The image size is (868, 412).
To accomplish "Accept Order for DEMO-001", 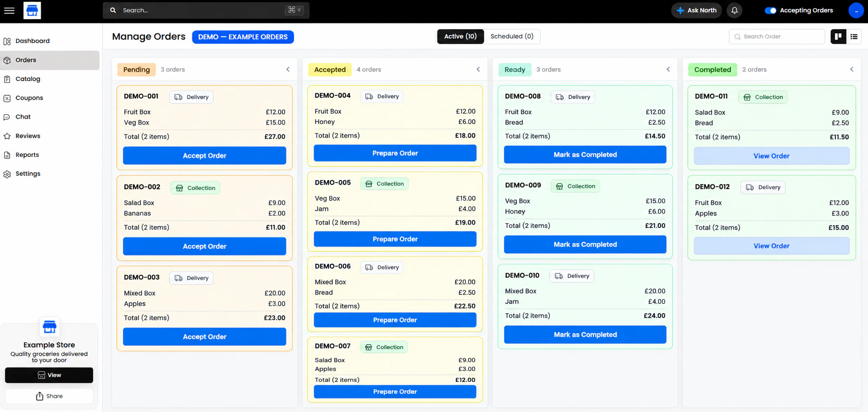I will pos(204,155).
